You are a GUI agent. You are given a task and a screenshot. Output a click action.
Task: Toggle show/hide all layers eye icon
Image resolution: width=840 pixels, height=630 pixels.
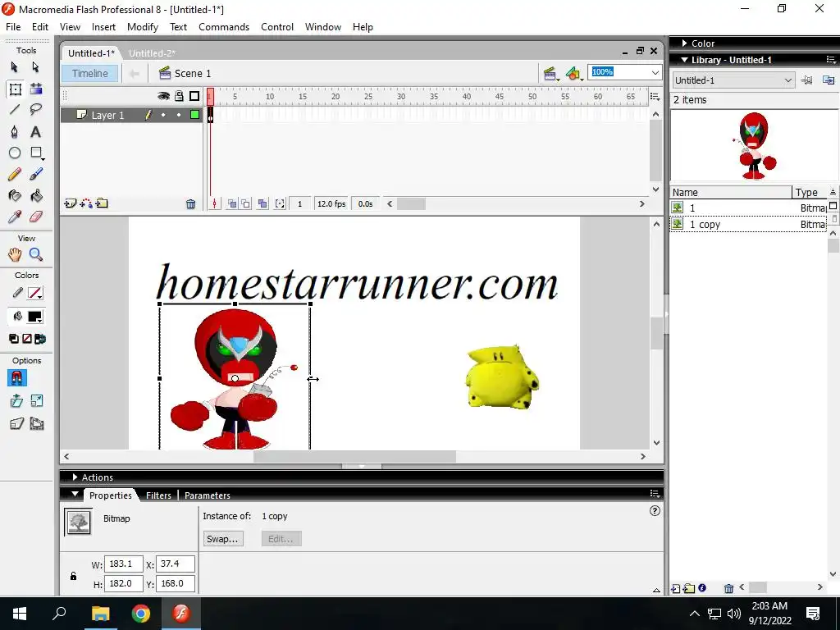163,96
